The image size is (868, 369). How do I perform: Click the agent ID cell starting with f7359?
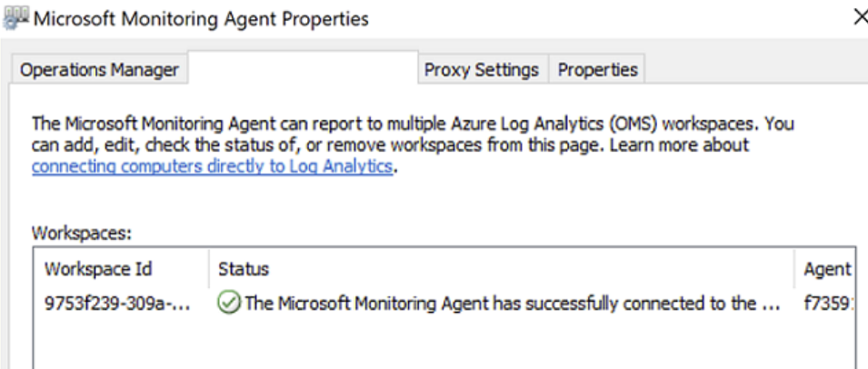pyautogui.click(x=828, y=304)
